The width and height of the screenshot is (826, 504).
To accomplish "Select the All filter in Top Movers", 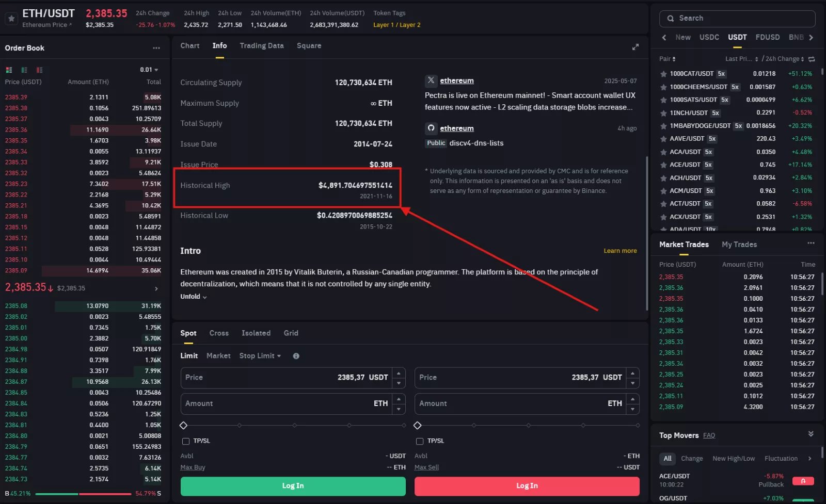I will pyautogui.click(x=668, y=459).
